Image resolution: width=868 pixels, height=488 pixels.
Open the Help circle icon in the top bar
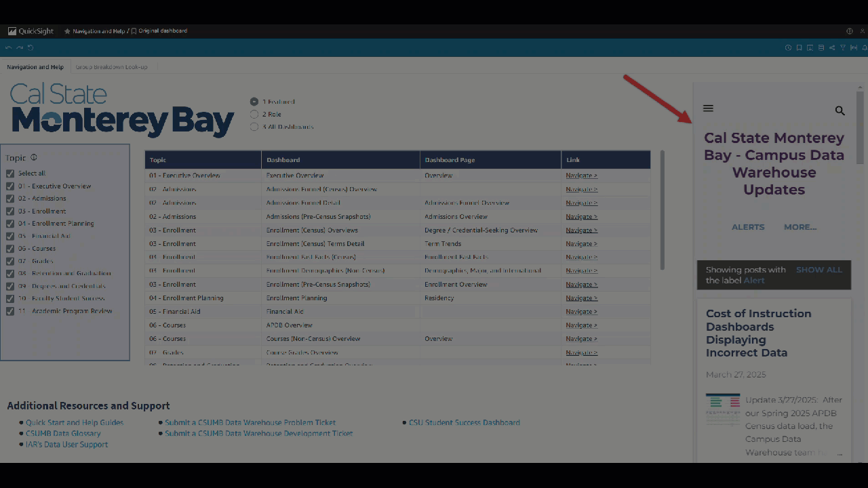click(x=850, y=31)
